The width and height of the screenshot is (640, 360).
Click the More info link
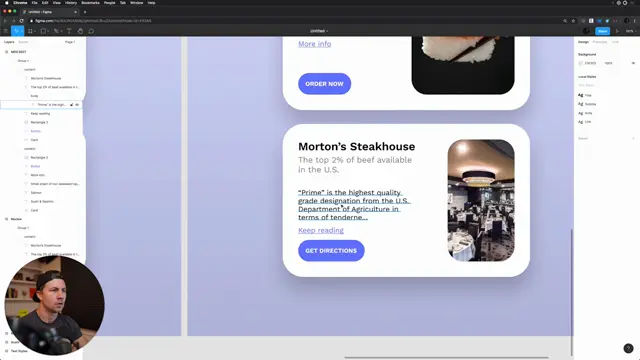click(315, 44)
